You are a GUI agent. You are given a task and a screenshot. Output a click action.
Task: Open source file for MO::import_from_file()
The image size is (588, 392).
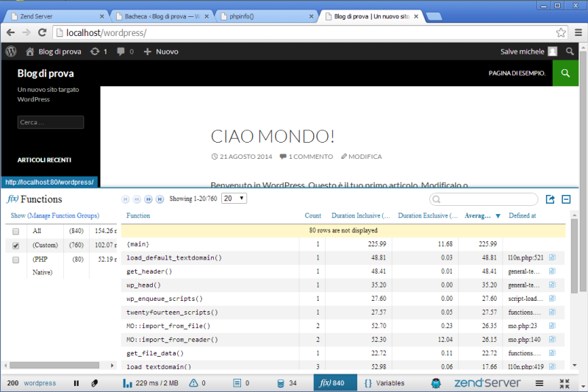tap(552, 326)
